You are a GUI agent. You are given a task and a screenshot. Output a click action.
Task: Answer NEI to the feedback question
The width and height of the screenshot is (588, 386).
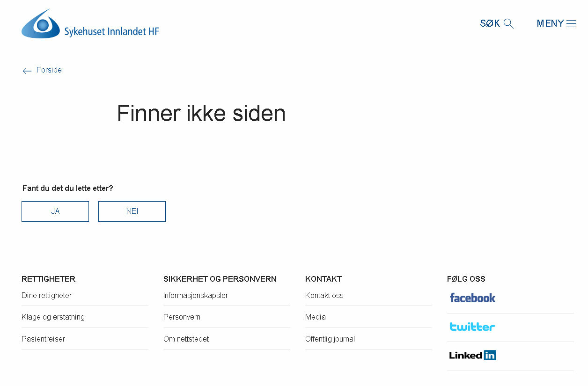pos(132,211)
